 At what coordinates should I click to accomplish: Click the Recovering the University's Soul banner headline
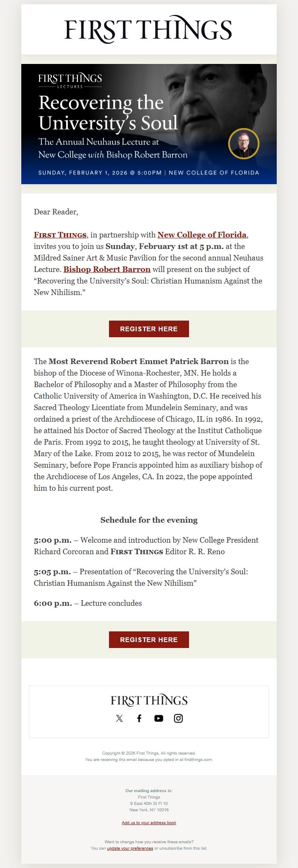108,113
